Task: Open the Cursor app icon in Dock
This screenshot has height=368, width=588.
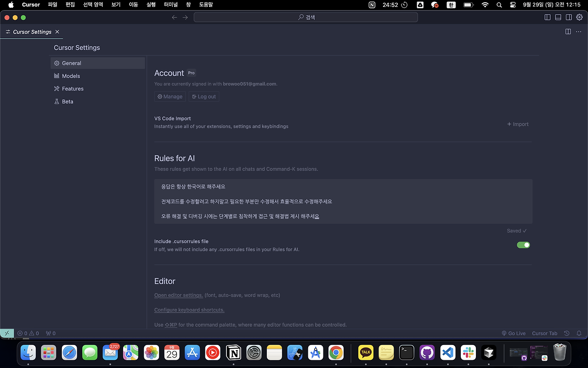Action: click(x=489, y=353)
